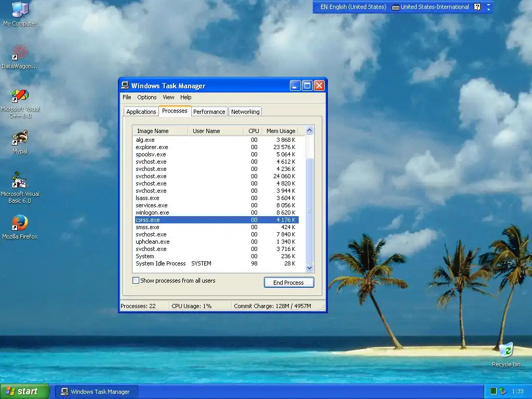Image resolution: width=532 pixels, height=399 pixels.
Task: Select the highlighted csrss.exe row
Action: (217, 220)
